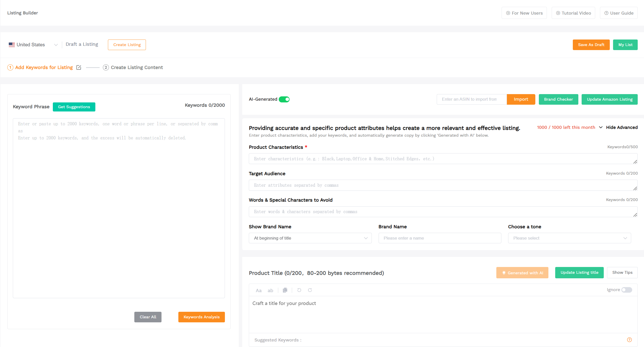Click the Keywords Analysis button
The height and width of the screenshot is (347, 644).
201,317
